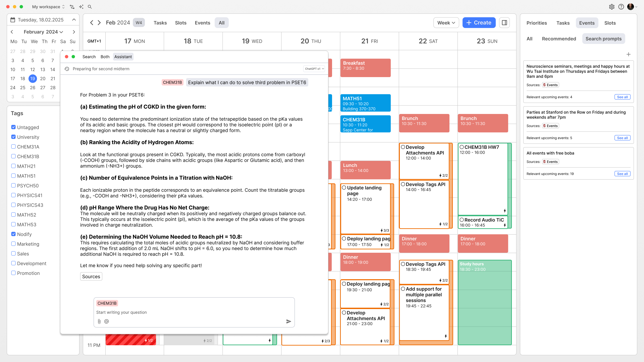Image resolution: width=644 pixels, height=362 pixels.
Task: Open the AI sparkle assistant icon
Action: [x=81, y=7]
